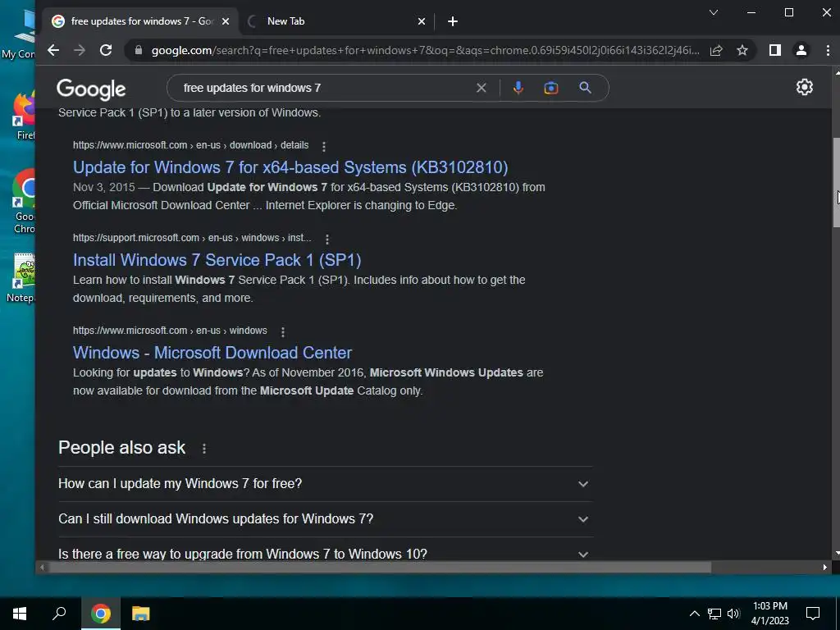Open Google quick settings gear
This screenshot has width=840, height=630.
pyautogui.click(x=804, y=87)
